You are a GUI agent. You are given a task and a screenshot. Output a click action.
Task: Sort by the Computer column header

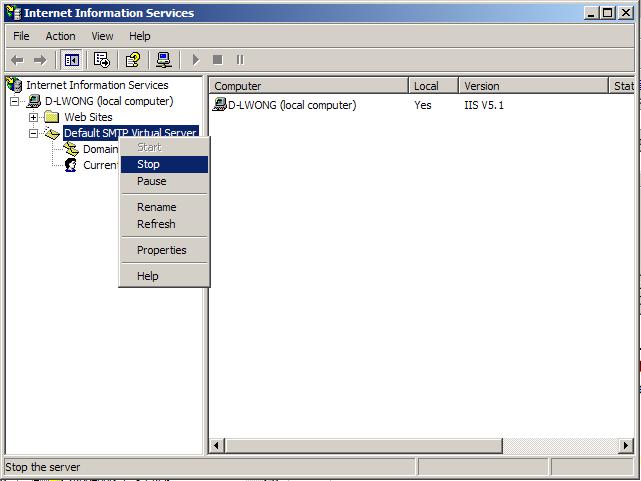point(309,86)
